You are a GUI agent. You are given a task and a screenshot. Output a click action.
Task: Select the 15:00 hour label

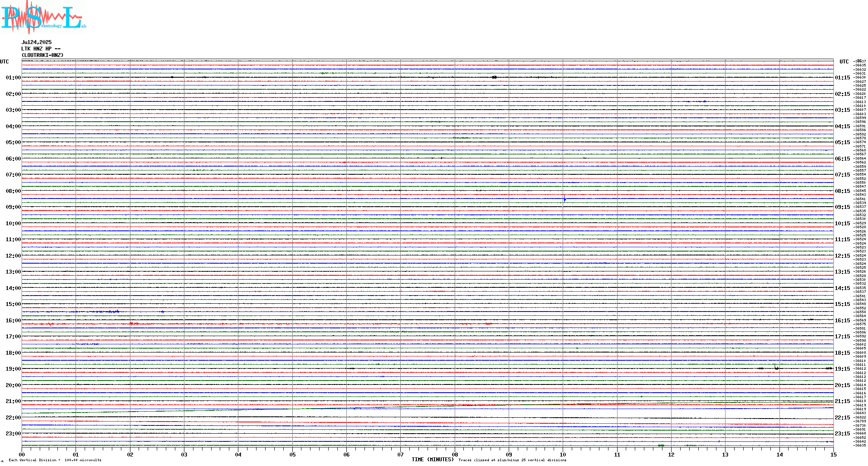point(13,304)
